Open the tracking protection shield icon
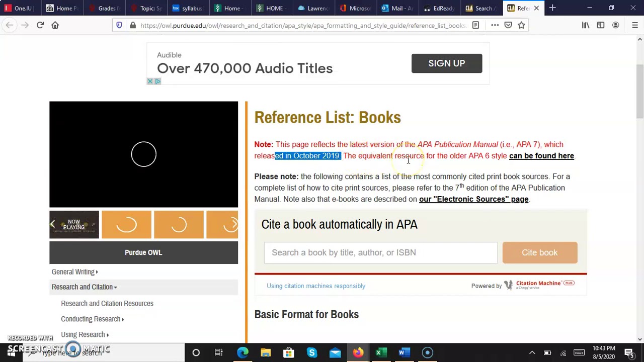Image resolution: width=644 pixels, height=362 pixels. 119,25
